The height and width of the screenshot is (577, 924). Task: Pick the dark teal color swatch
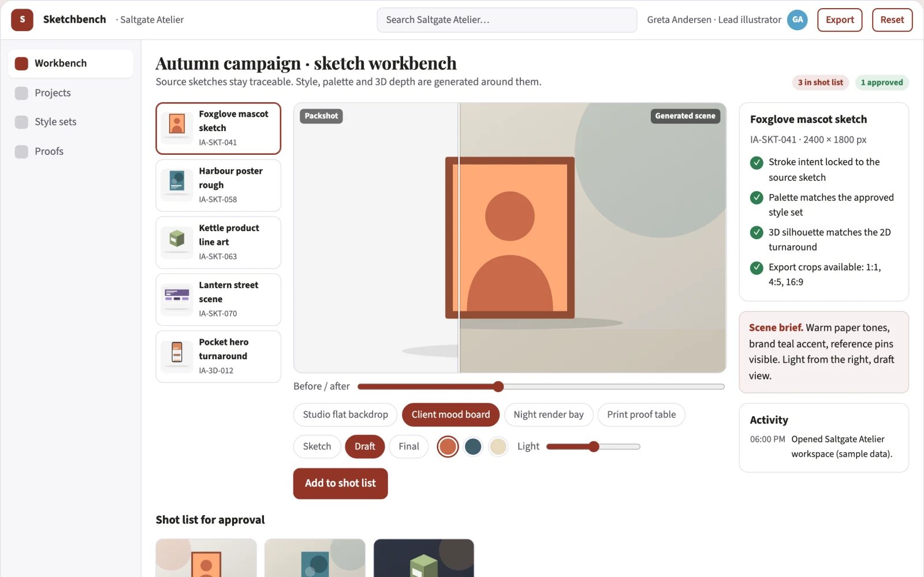coord(473,446)
